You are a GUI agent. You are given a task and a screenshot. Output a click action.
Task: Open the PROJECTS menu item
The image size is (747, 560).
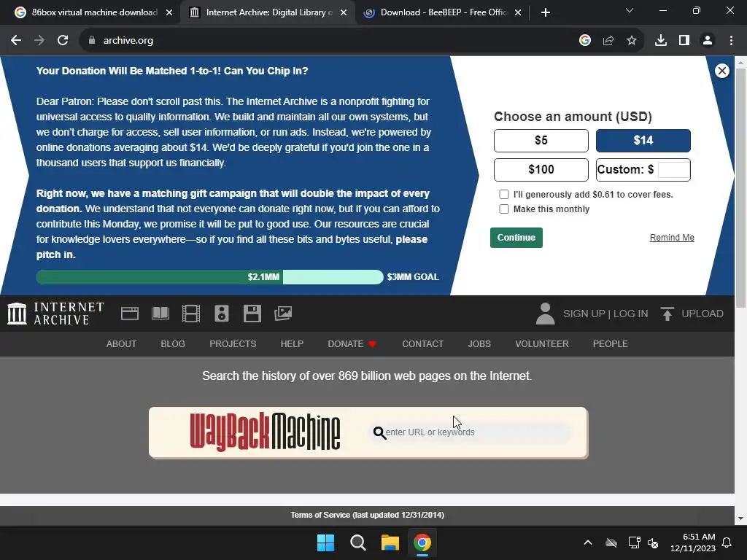[x=233, y=344]
